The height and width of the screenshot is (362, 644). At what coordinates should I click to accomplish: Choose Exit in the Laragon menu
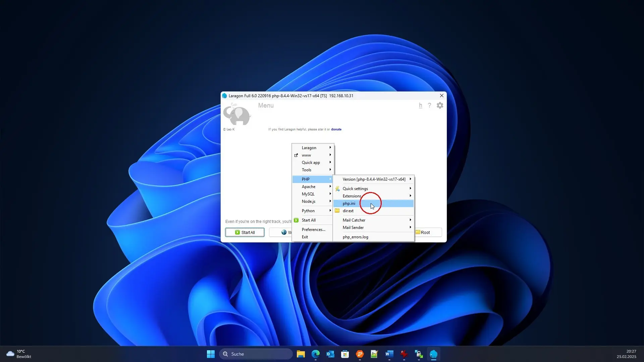click(313, 237)
